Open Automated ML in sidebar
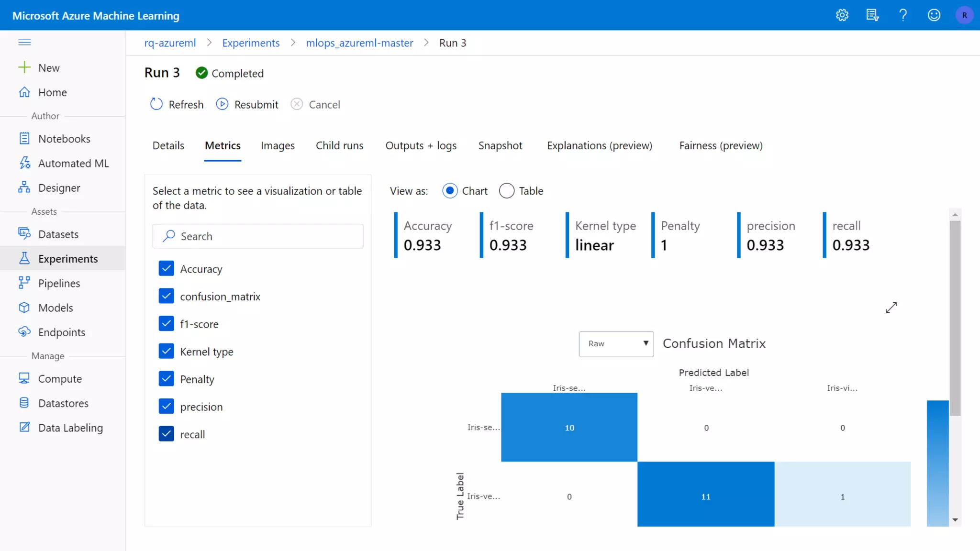Screen dimensions: 980x551 pyautogui.click(x=73, y=164)
